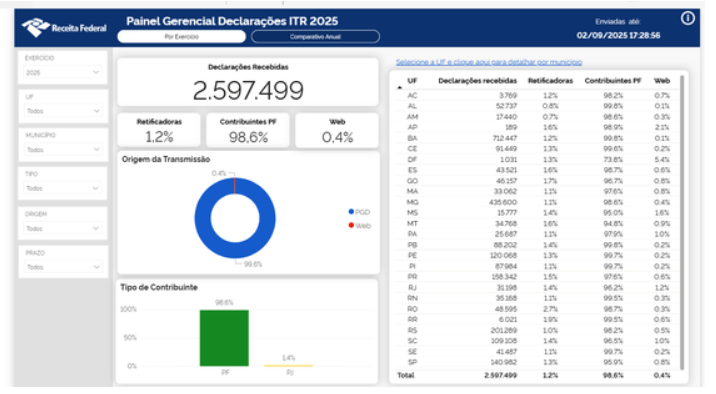716x394 pixels.
Task: Click the detalhar por município link
Action: (489, 62)
